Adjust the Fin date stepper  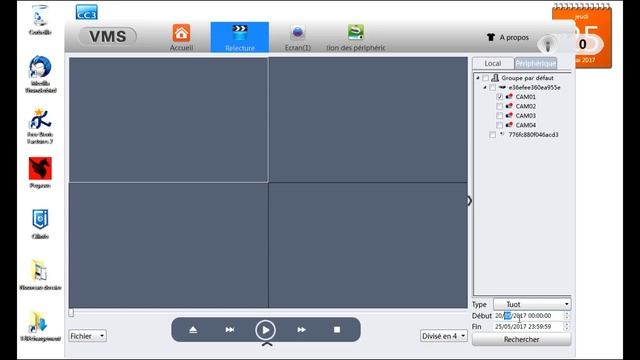567,327
